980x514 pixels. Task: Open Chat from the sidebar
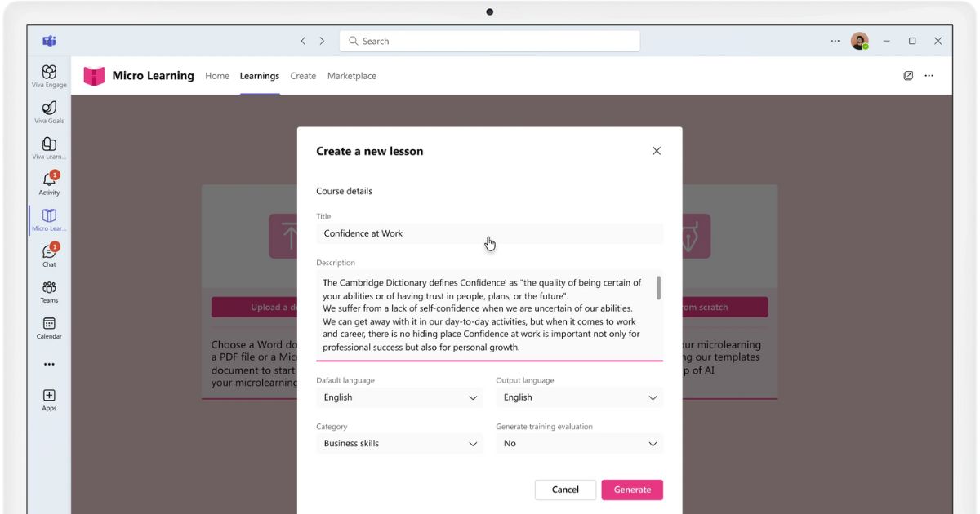pos(49,253)
